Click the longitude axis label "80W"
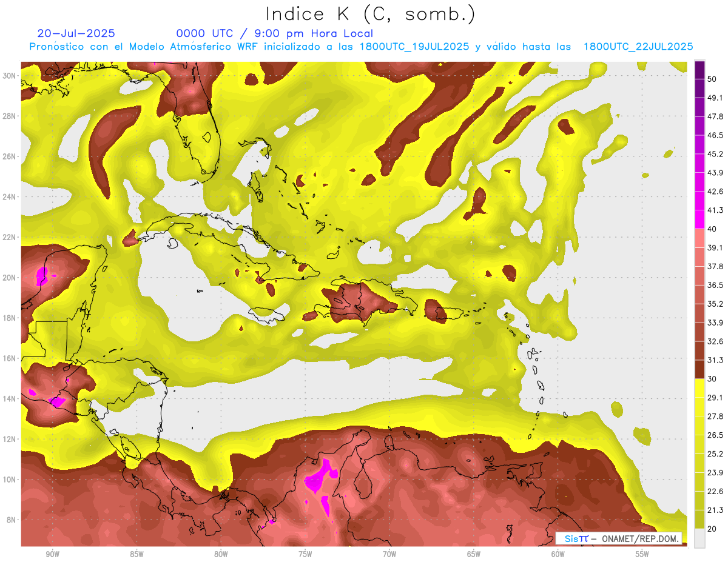Viewport: 728px width, 562px height. pos(221,554)
